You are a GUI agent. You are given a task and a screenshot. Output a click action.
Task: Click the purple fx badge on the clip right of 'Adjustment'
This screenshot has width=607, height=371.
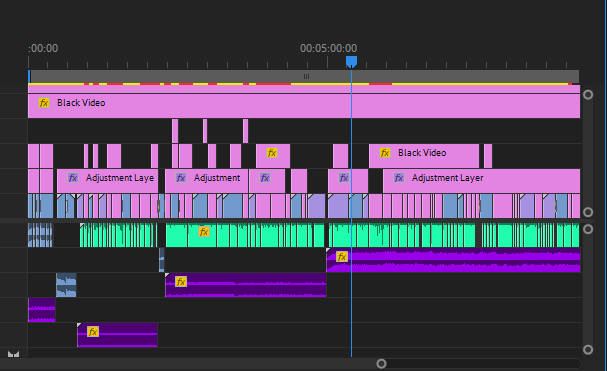pyautogui.click(x=265, y=178)
